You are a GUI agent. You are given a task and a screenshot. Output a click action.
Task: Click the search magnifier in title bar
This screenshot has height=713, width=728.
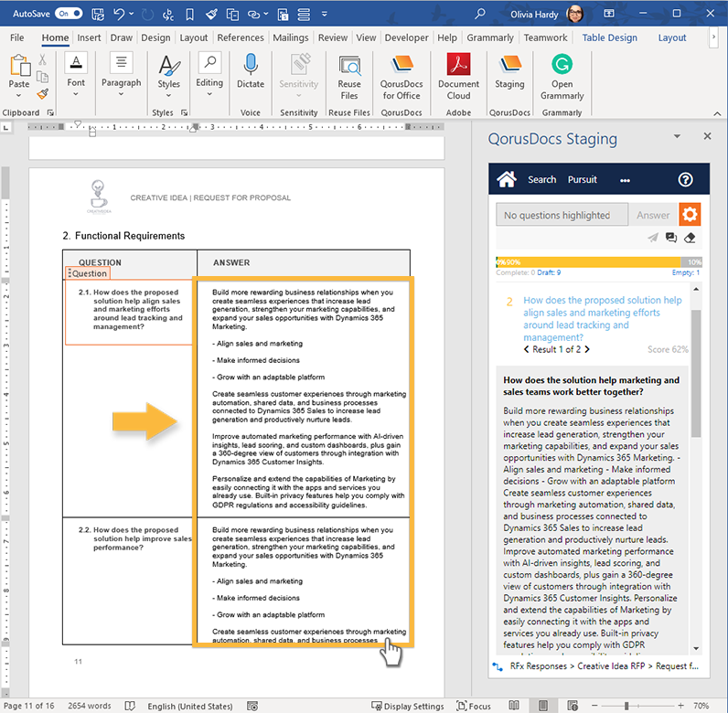pos(480,14)
